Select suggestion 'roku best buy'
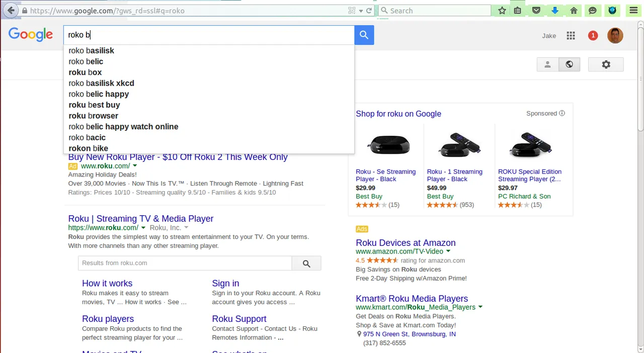 (x=209, y=105)
